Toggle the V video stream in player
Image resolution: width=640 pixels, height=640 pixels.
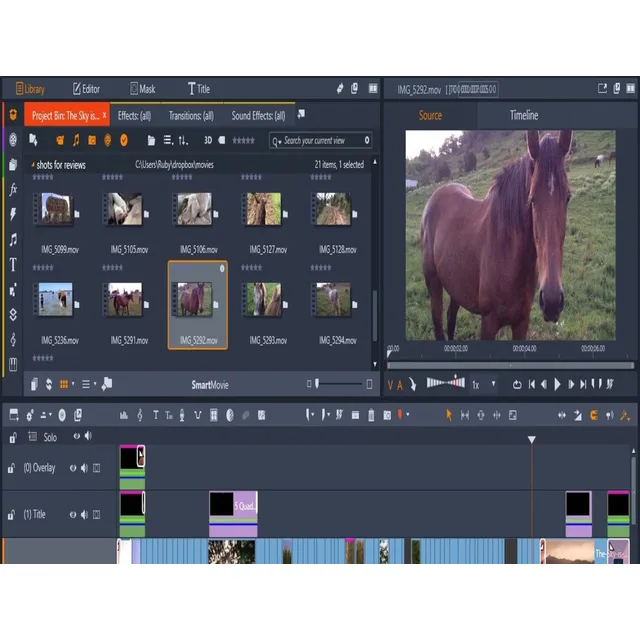(x=390, y=385)
